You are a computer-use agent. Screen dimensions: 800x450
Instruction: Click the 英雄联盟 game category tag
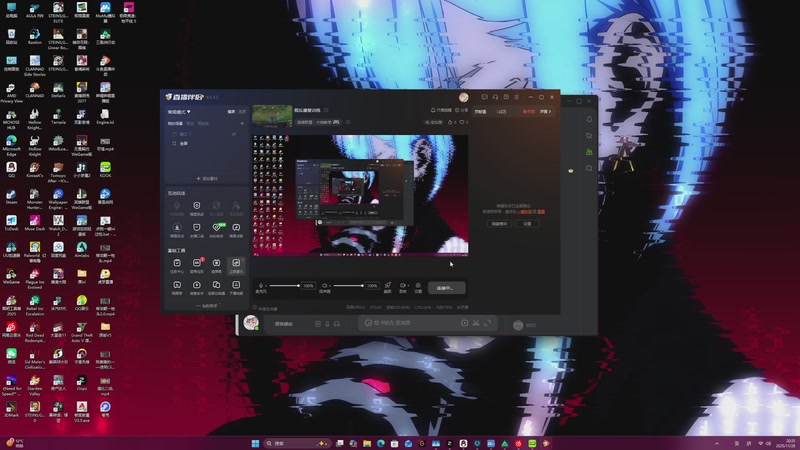coord(317,122)
